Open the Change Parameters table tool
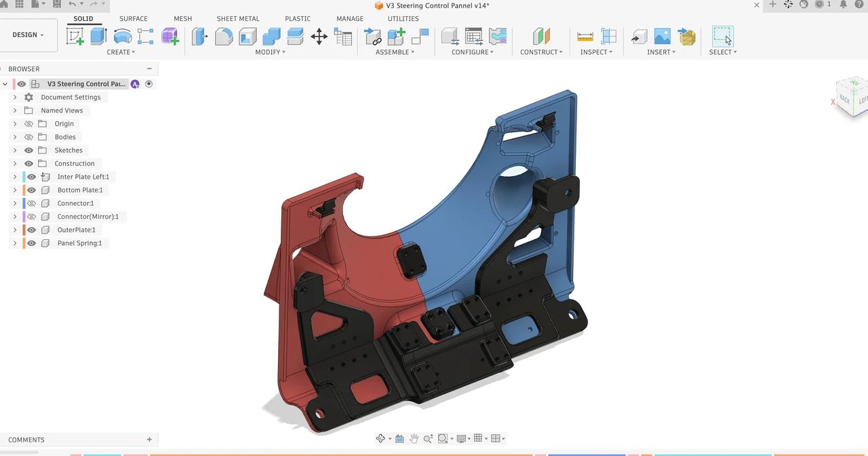 (343, 37)
